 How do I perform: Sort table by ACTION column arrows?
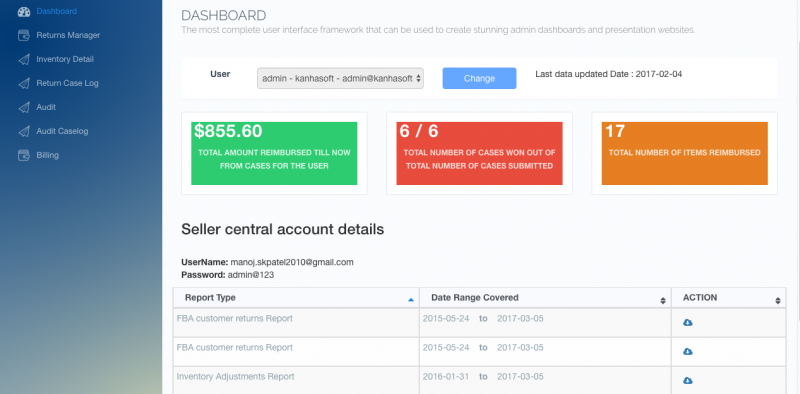pos(778,301)
